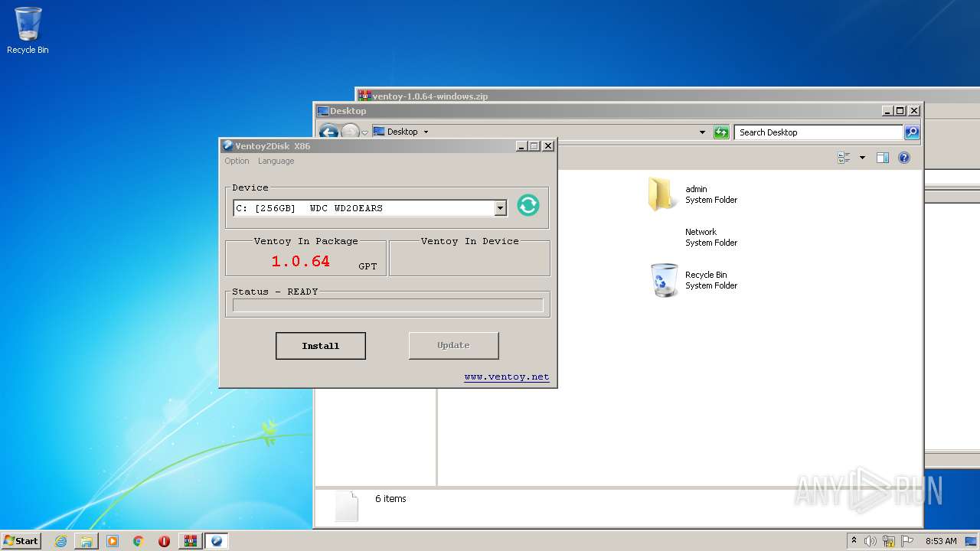The height and width of the screenshot is (551, 980).
Task: Click the search magnifier icon
Action: [x=911, y=132]
